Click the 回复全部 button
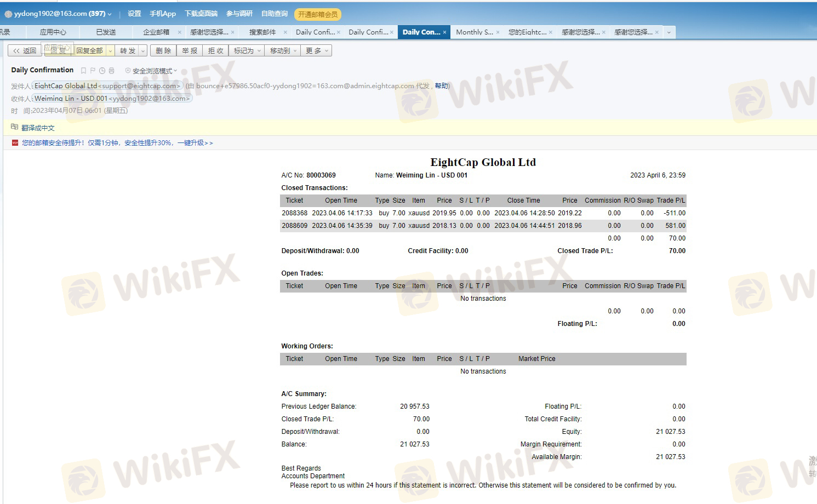Screen dimensions: 817x504 [89, 51]
